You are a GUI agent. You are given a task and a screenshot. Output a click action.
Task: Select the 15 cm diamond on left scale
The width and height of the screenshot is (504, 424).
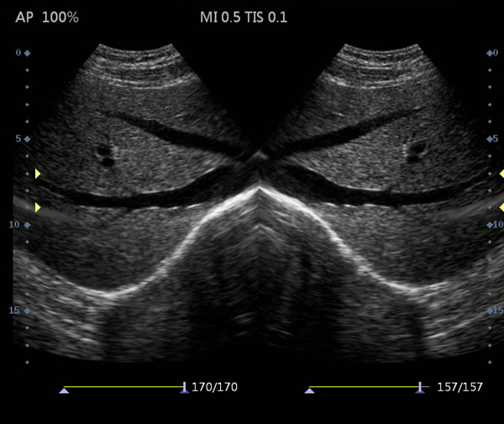[27, 311]
